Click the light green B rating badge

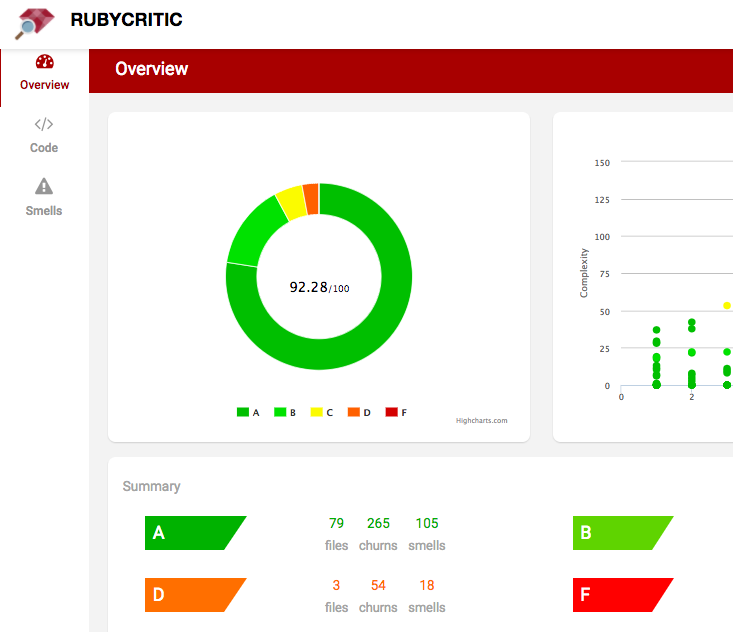pos(623,533)
